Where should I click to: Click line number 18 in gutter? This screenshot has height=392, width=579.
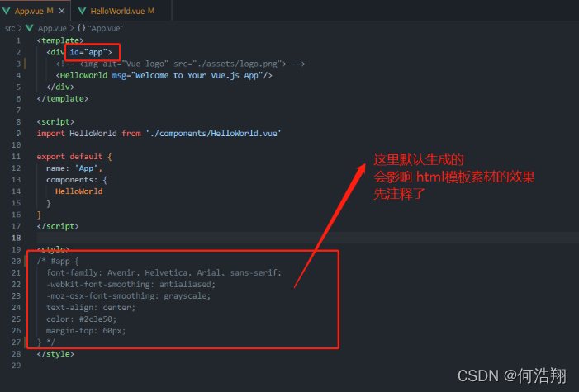coord(16,238)
